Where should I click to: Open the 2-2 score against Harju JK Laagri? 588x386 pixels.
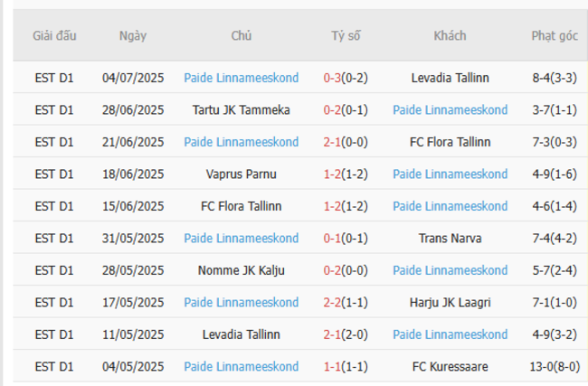tap(333, 303)
